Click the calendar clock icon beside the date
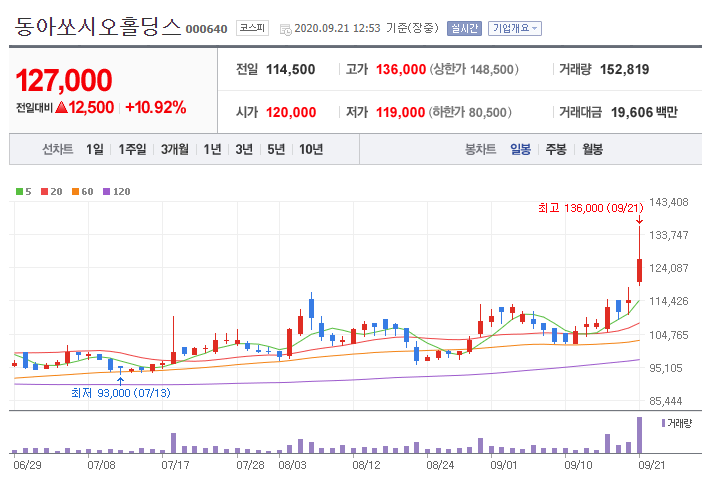702x486 pixels. tap(285, 30)
